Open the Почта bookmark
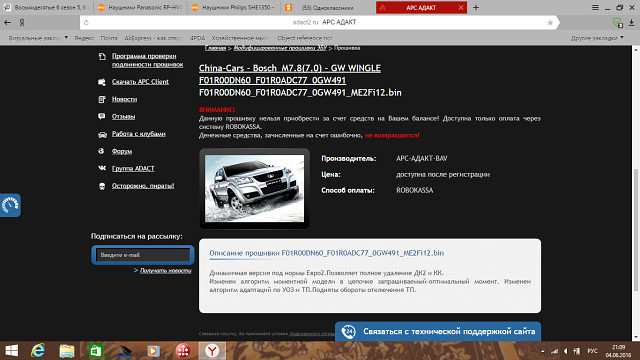640x360 pixels. coord(109,38)
